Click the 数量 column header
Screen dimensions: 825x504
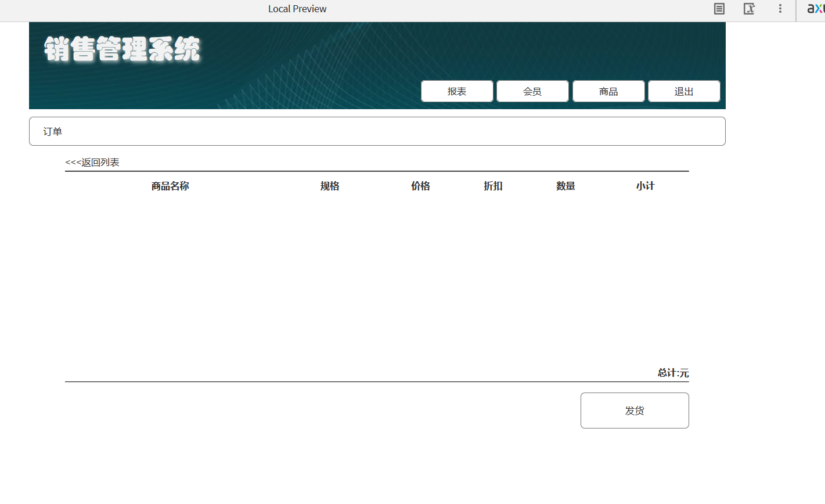(565, 186)
